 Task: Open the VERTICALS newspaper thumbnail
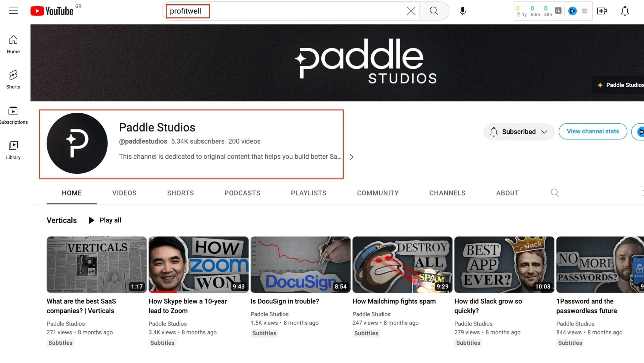(x=97, y=264)
